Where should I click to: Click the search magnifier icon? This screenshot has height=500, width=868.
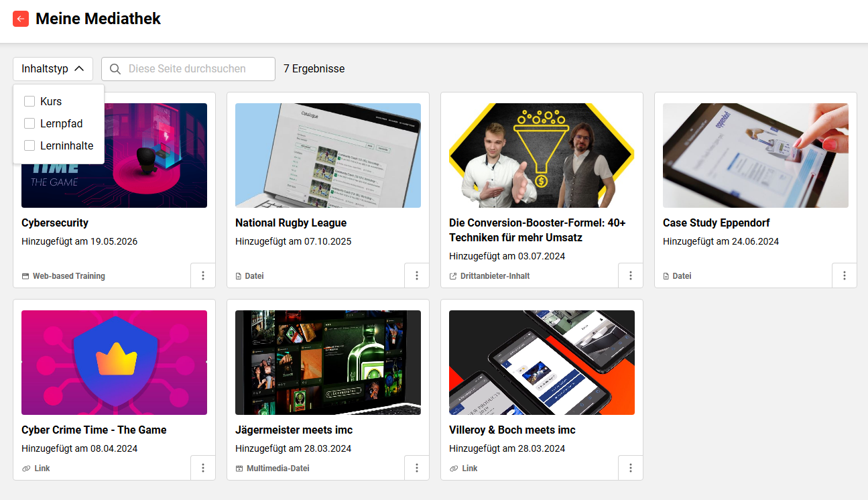pos(115,69)
